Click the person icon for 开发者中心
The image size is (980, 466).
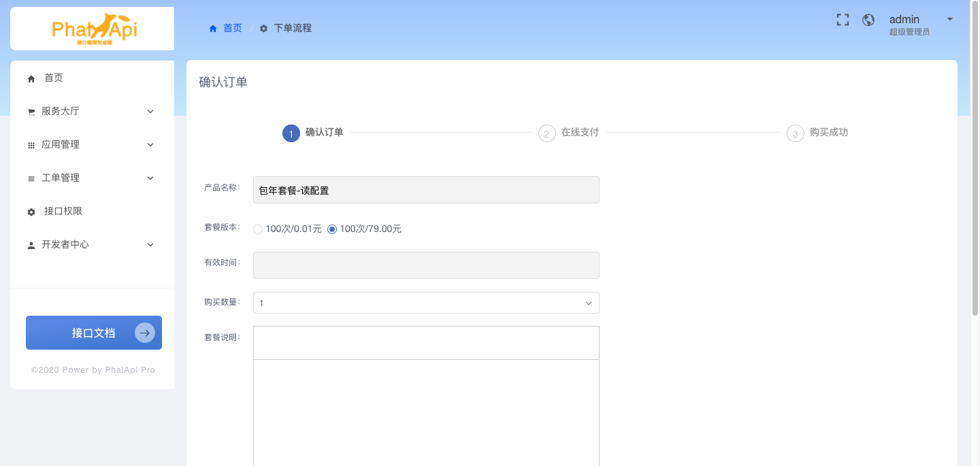click(31, 245)
